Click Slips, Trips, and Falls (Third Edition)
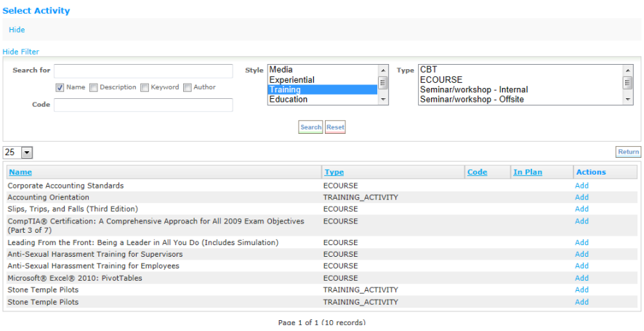The height and width of the screenshot is (331, 644). click(x=73, y=209)
